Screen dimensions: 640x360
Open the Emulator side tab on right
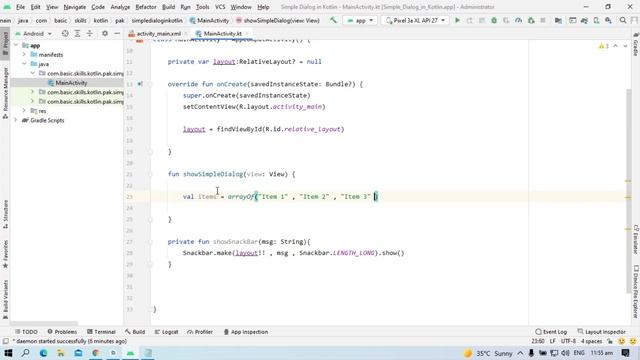tap(636, 239)
